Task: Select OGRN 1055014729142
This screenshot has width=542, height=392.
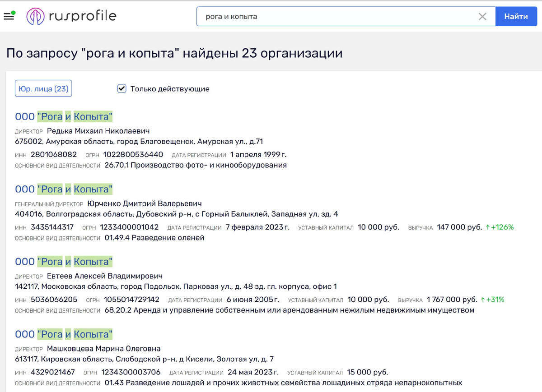Action: [x=131, y=300]
